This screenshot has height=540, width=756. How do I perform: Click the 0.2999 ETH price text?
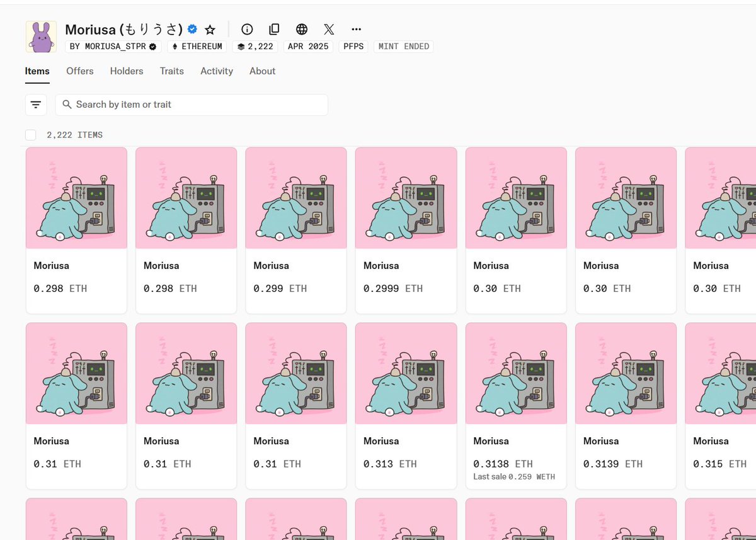(x=393, y=289)
